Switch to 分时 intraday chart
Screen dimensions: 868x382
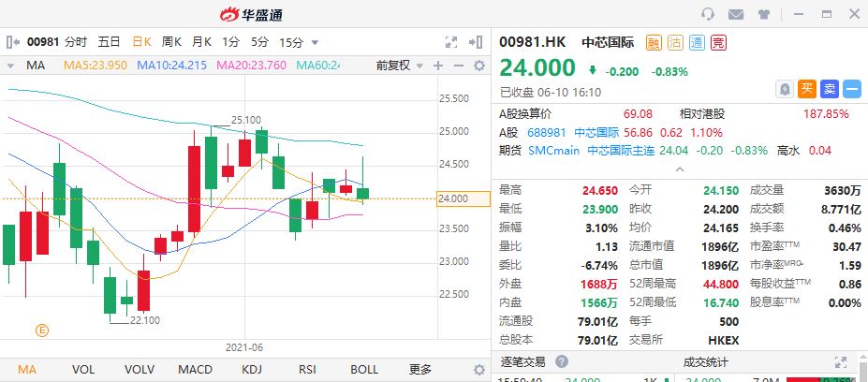pyautogui.click(x=76, y=41)
